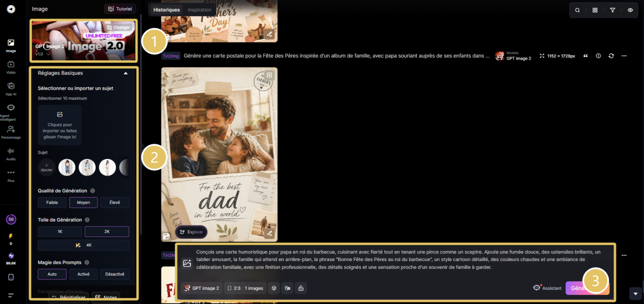Click the info icon beside Magie des Prompts
The height and width of the screenshot is (304, 644).
click(87, 262)
